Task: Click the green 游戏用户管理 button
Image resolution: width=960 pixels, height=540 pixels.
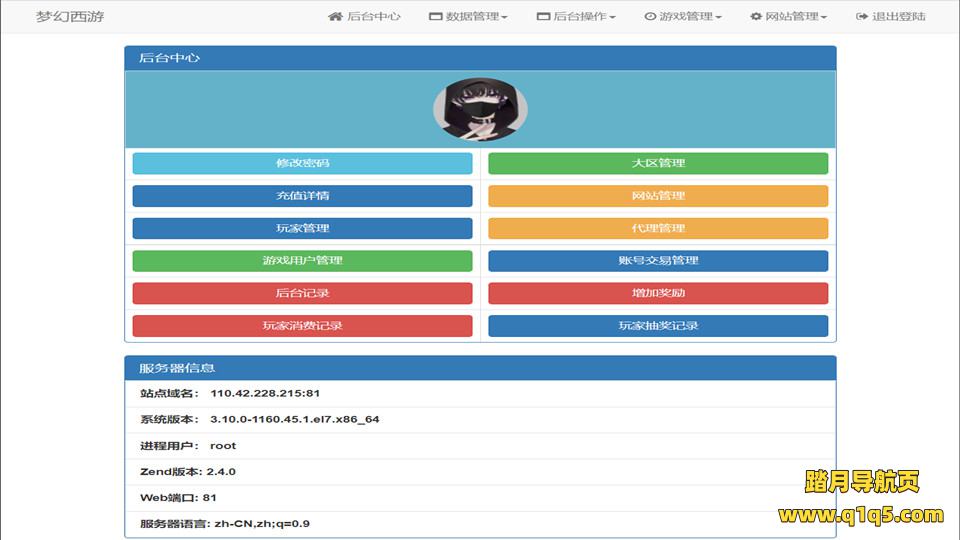Action: coord(302,261)
